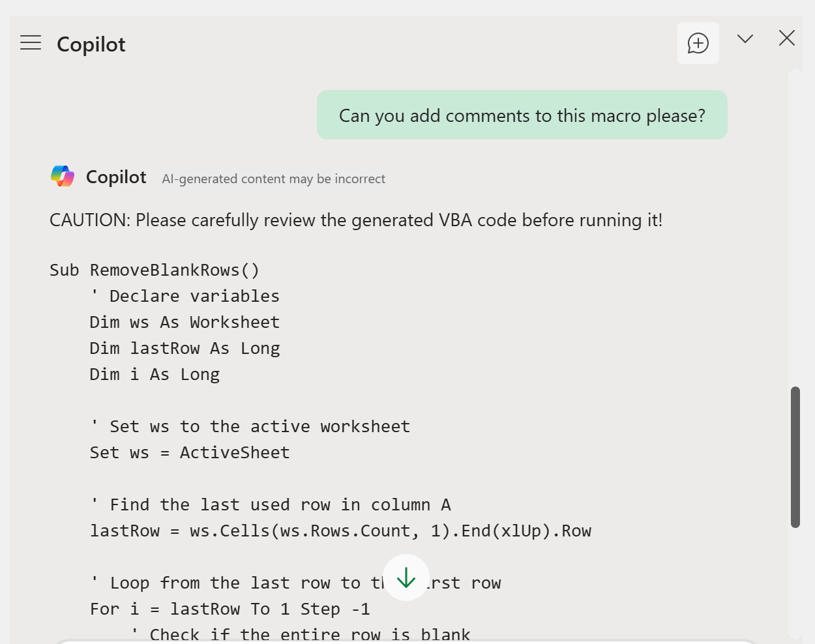Close the Copilot pane with the X
The width and height of the screenshot is (815, 644).
coord(787,38)
